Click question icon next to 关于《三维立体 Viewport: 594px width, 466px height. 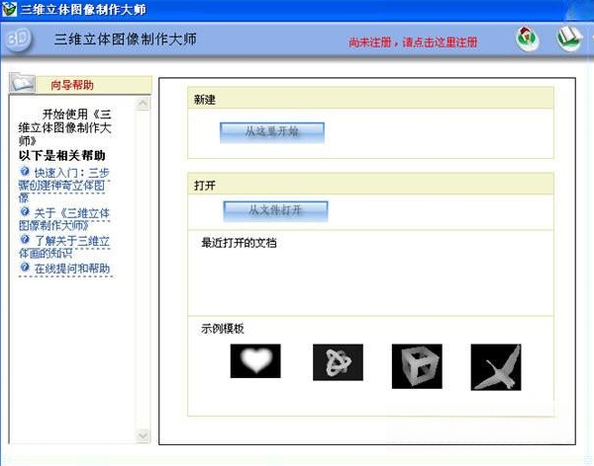[x=25, y=211]
